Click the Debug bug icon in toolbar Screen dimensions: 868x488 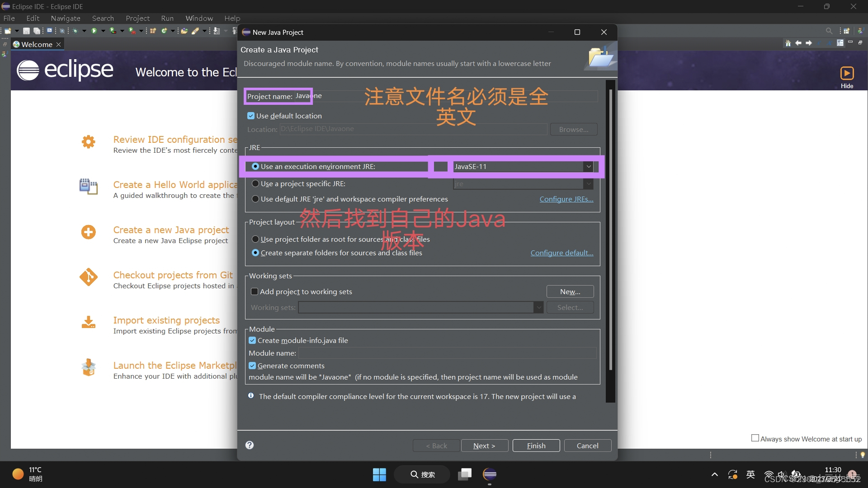(x=75, y=31)
